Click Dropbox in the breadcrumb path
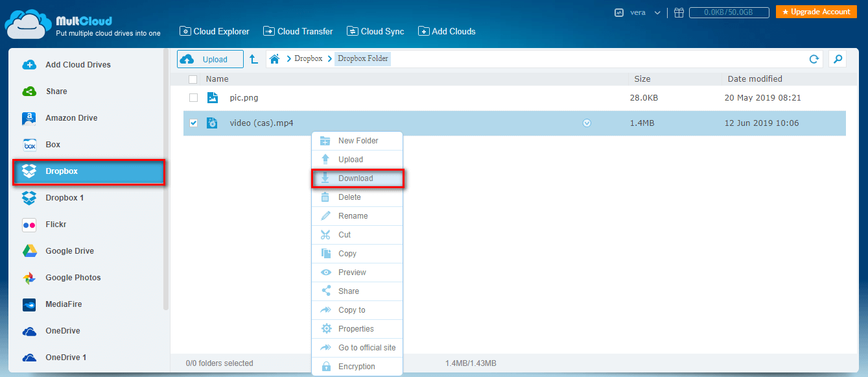 (x=308, y=58)
